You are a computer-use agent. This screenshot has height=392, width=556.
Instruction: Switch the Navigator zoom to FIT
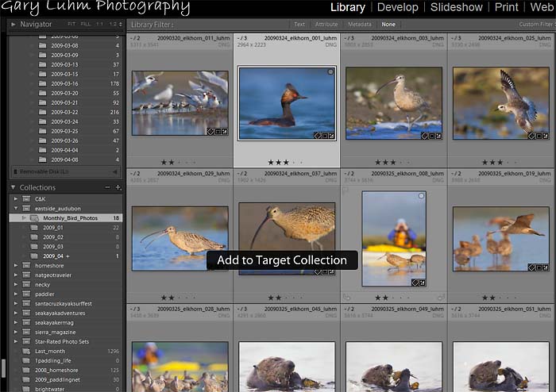[x=71, y=24]
